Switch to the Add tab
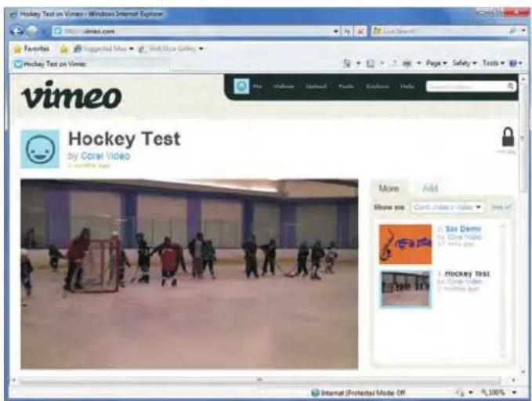532x401 pixels. click(430, 188)
